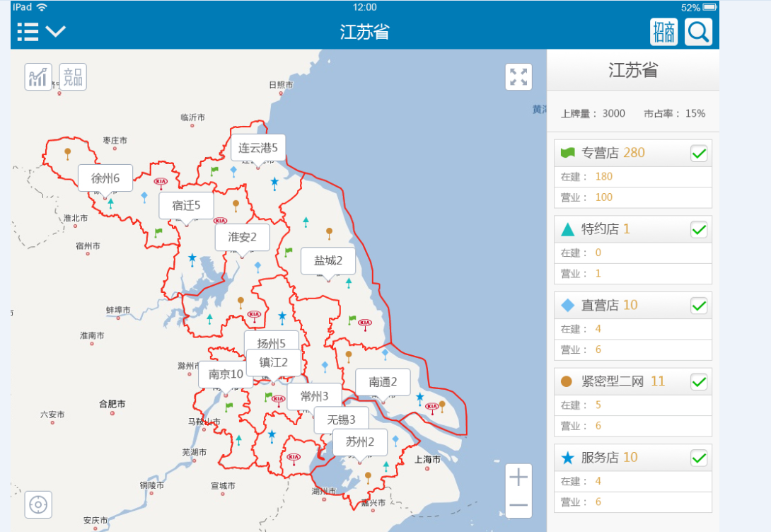Tap the 连云港5 map callout
The image size is (771, 532).
257,148
